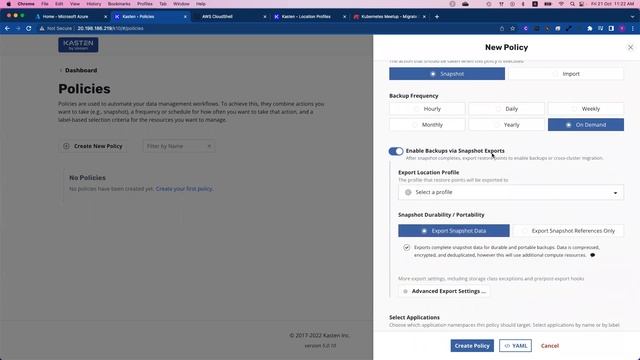Bookmark this page with the star icon

513,29
